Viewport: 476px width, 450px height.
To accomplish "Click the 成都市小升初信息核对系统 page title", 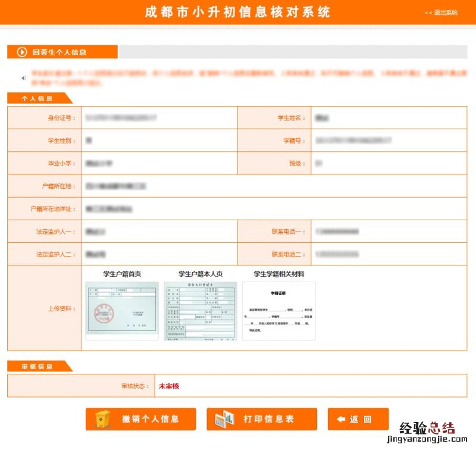I will point(237,12).
